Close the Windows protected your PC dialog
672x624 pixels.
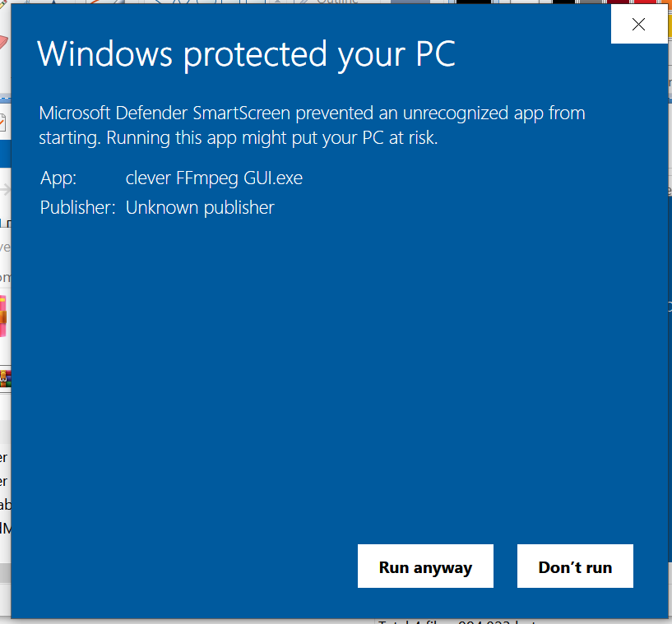click(x=638, y=25)
